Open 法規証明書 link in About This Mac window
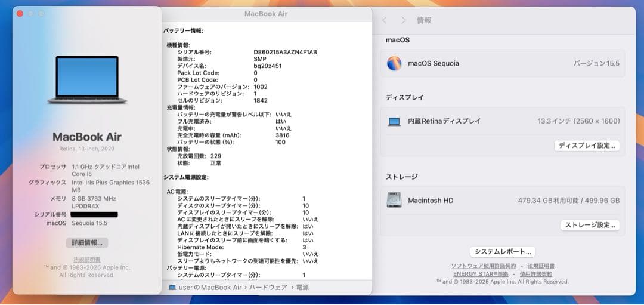Viewport: 644px width, 305px height. pos(87,260)
